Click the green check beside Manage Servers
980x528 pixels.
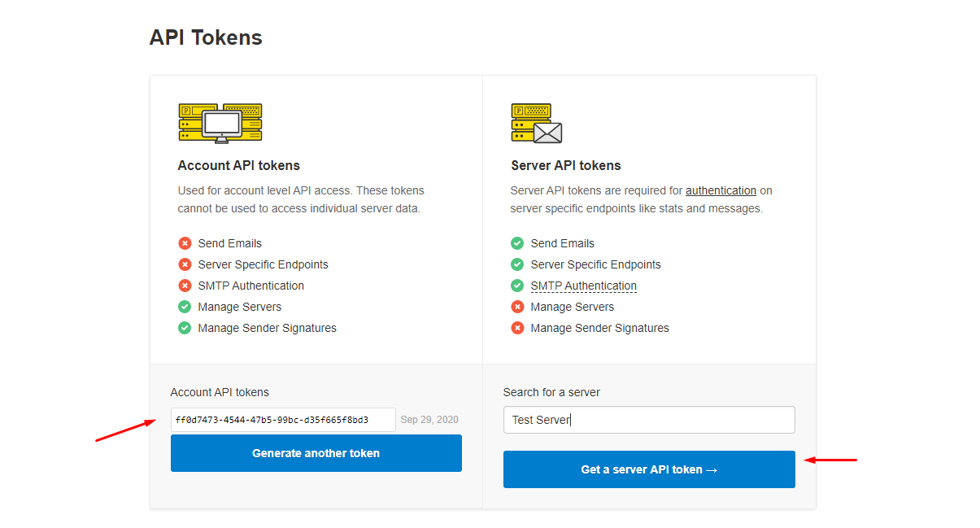coord(184,307)
